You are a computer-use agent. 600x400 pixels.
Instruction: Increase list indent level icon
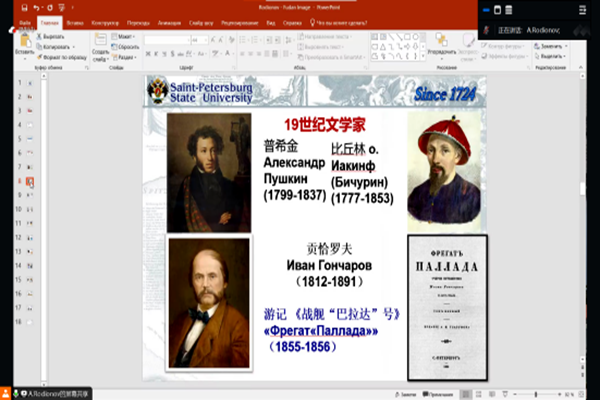278,40
